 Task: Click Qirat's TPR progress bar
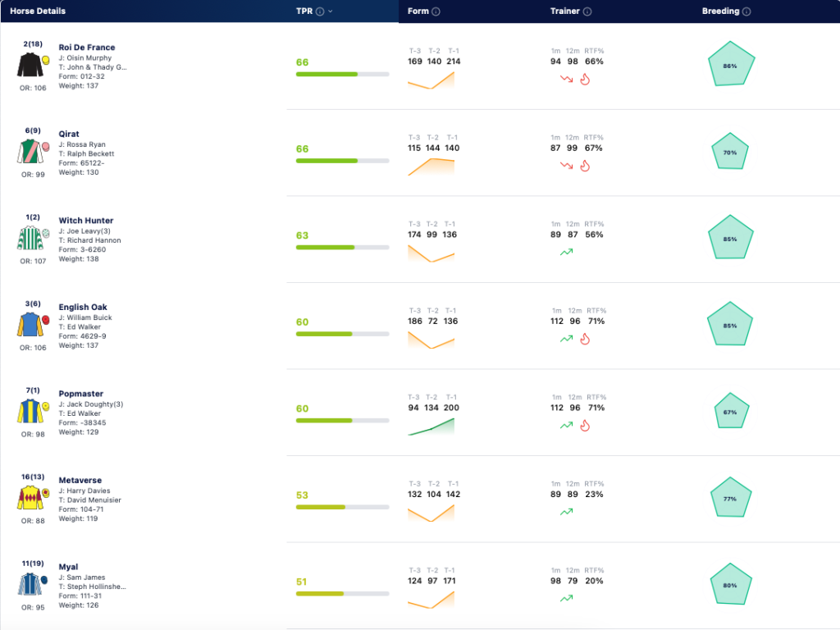click(342, 161)
